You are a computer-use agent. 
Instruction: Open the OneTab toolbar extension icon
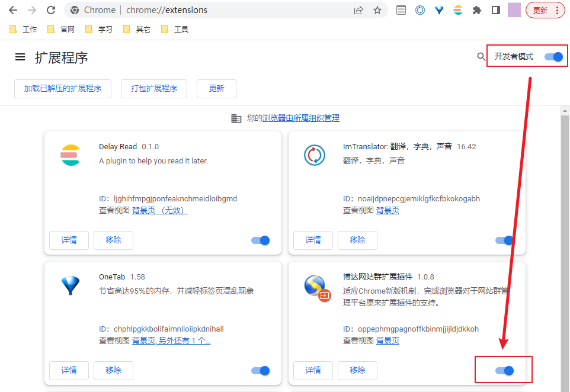pos(439,10)
